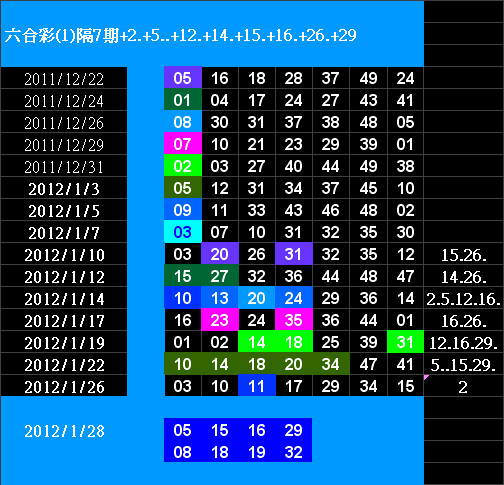Select predicted number 05 in the blue block
Image resolution: width=504 pixels, height=485 pixels.
182,430
